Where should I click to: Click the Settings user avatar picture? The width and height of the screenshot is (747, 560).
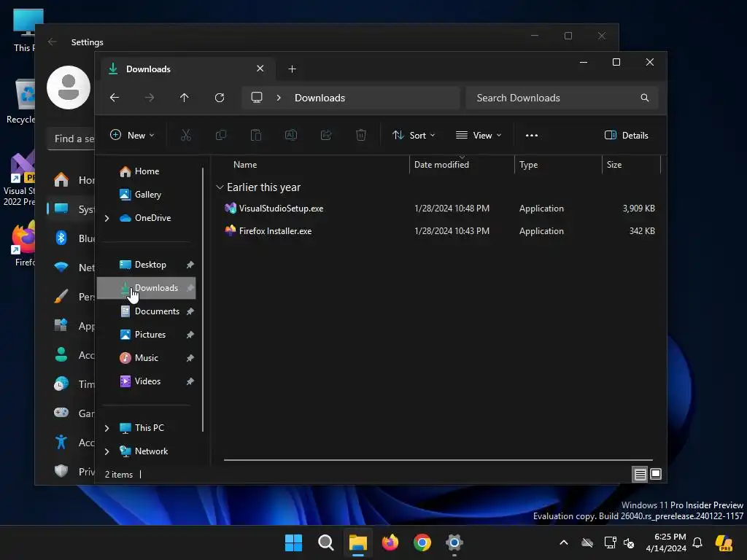69,87
